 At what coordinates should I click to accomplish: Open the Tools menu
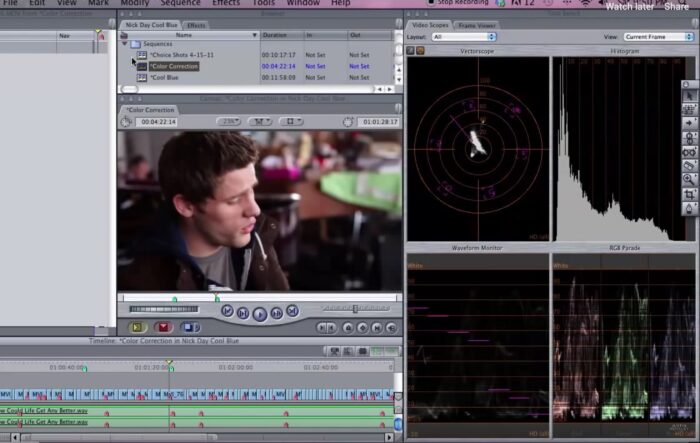[x=264, y=3]
